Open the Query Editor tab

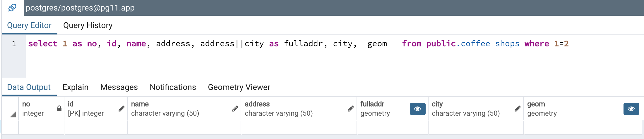coord(29,25)
